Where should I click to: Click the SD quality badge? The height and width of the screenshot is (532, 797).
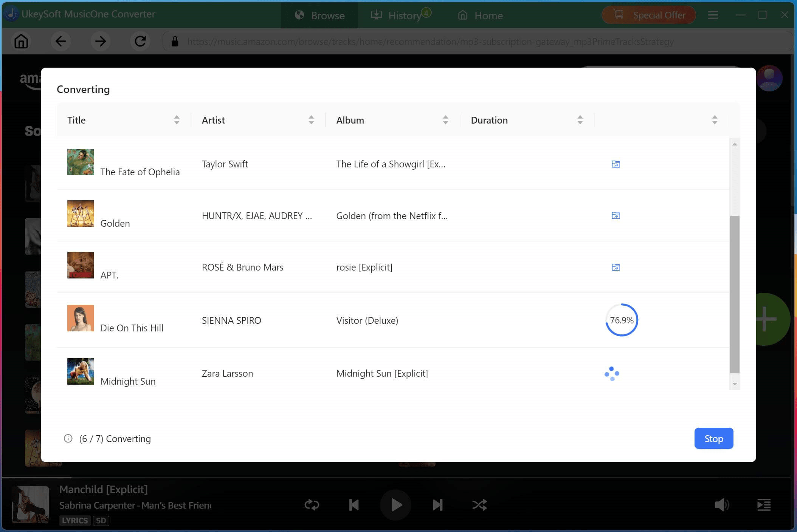(x=101, y=520)
